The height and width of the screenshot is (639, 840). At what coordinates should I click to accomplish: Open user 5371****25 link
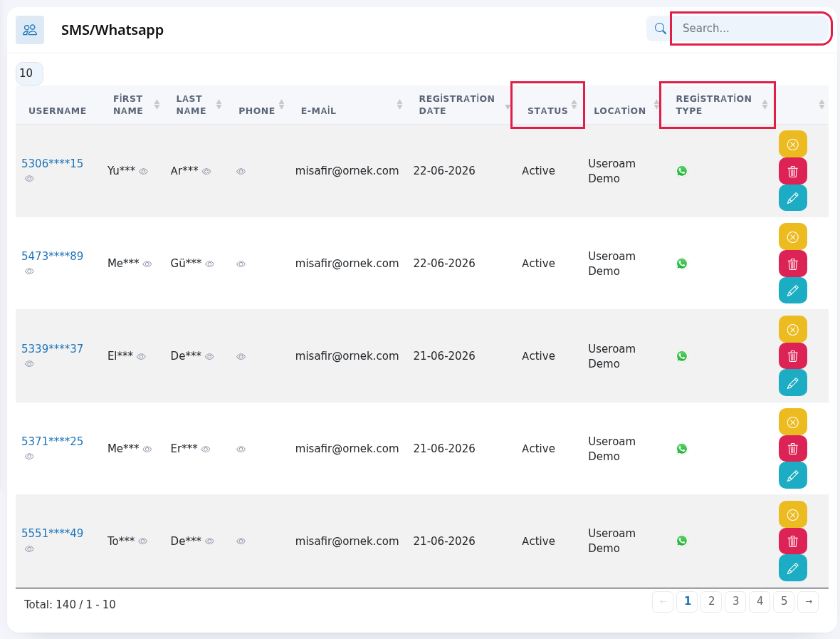(53, 442)
